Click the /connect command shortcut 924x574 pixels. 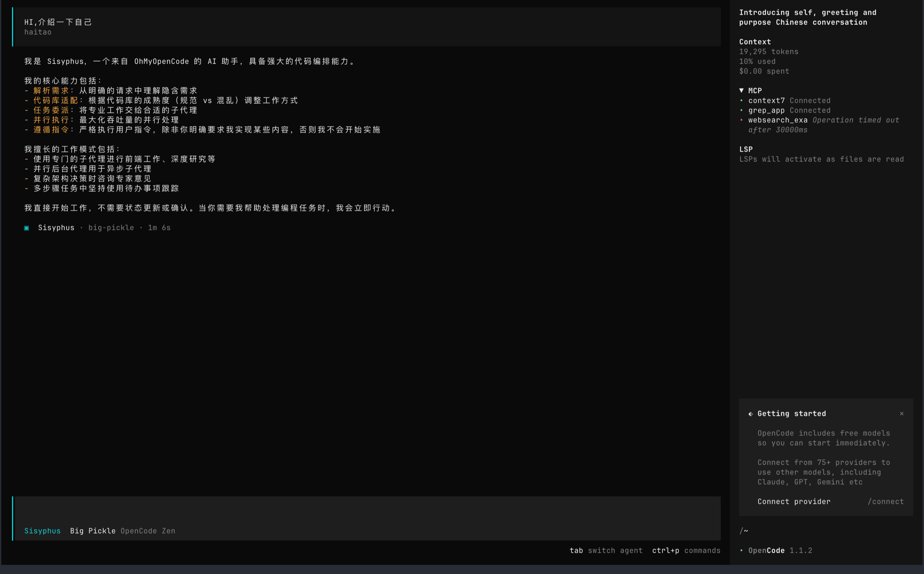pyautogui.click(x=885, y=502)
